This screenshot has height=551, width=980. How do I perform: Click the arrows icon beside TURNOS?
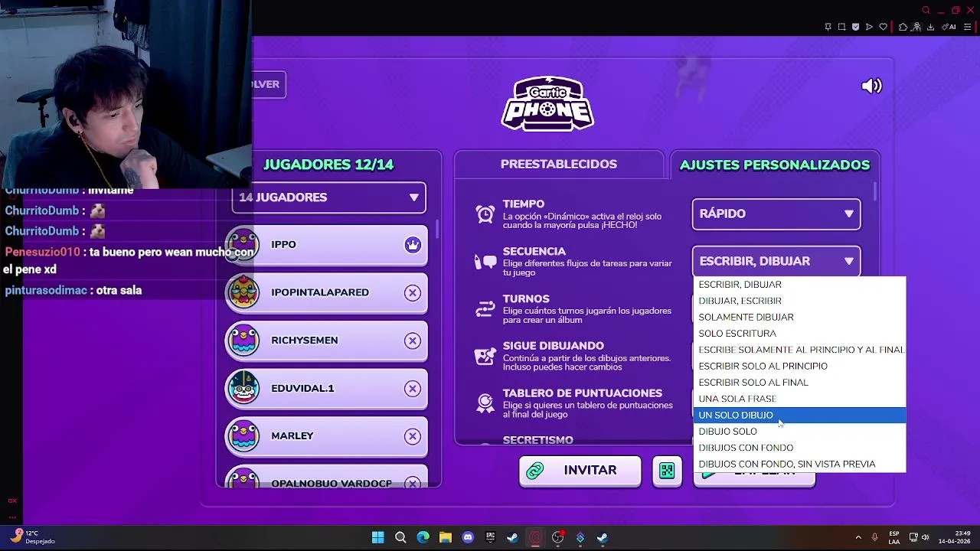485,308
